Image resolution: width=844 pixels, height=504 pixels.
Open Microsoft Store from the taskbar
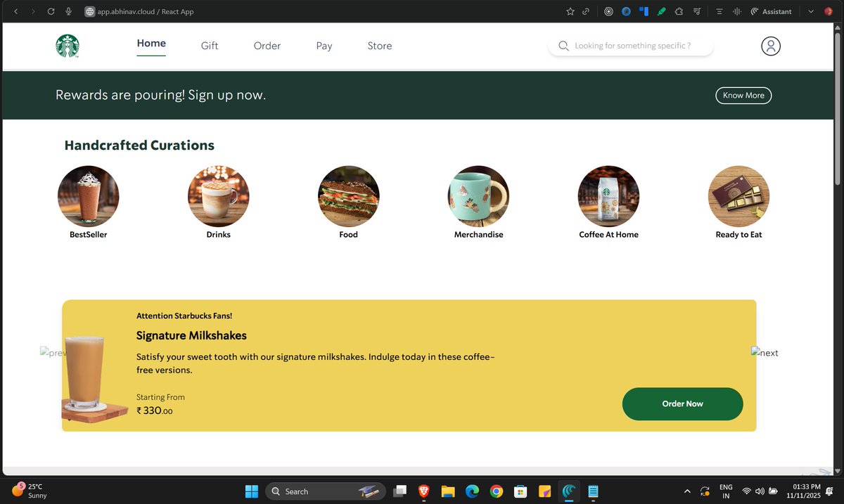(520, 491)
